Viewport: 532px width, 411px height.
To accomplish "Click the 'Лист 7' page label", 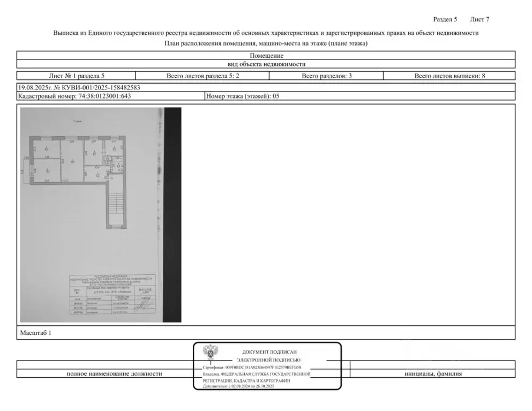I will tap(479, 19).
